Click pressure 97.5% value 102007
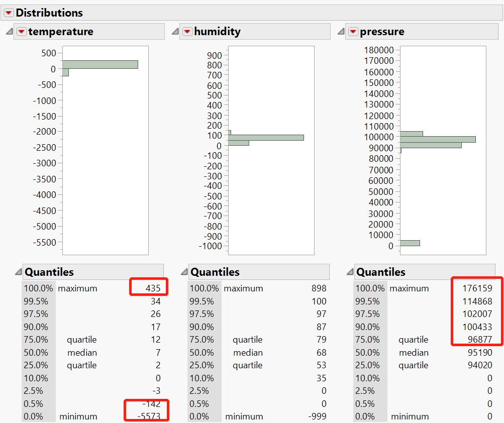This screenshot has width=504, height=423. click(x=477, y=314)
